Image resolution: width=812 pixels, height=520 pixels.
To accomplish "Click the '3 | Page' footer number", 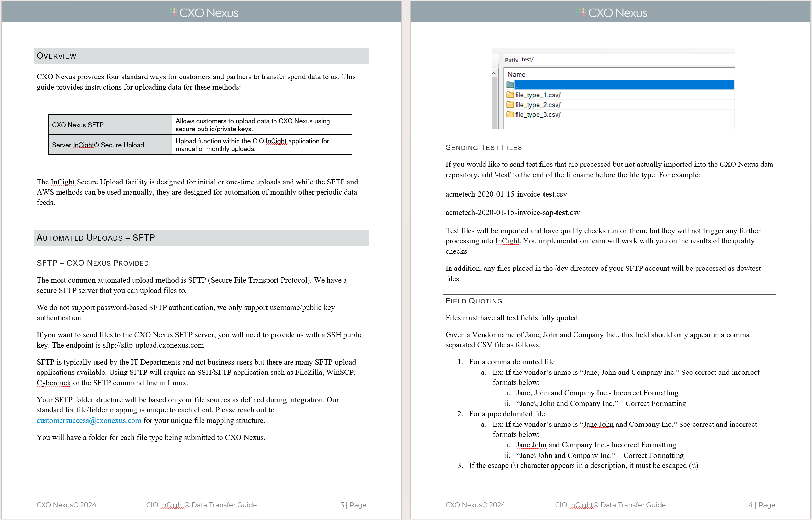I will (x=353, y=505).
